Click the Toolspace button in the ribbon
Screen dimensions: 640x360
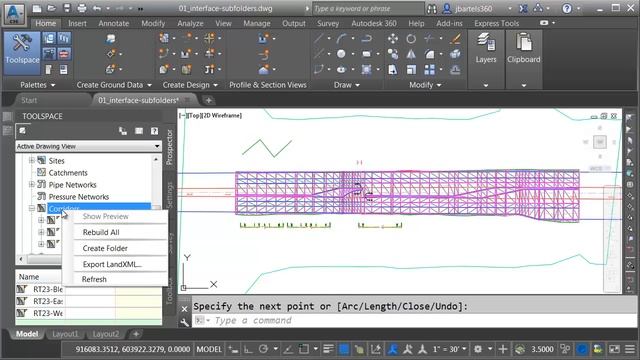coord(22,53)
